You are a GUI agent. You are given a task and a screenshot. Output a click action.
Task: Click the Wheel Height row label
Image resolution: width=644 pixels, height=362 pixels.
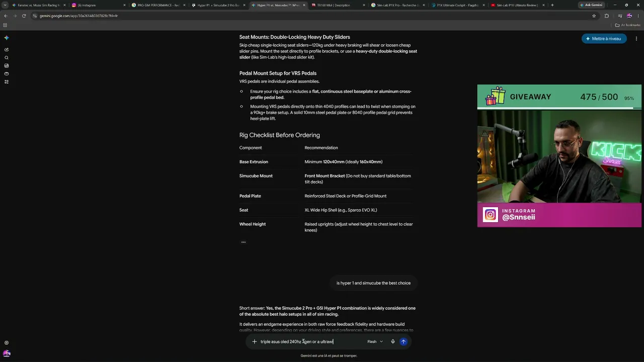(253, 224)
